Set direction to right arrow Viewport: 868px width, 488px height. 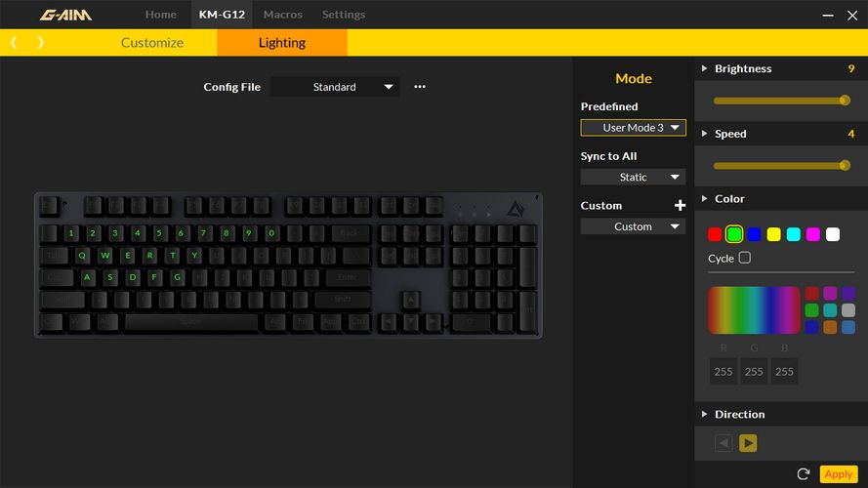pos(748,443)
